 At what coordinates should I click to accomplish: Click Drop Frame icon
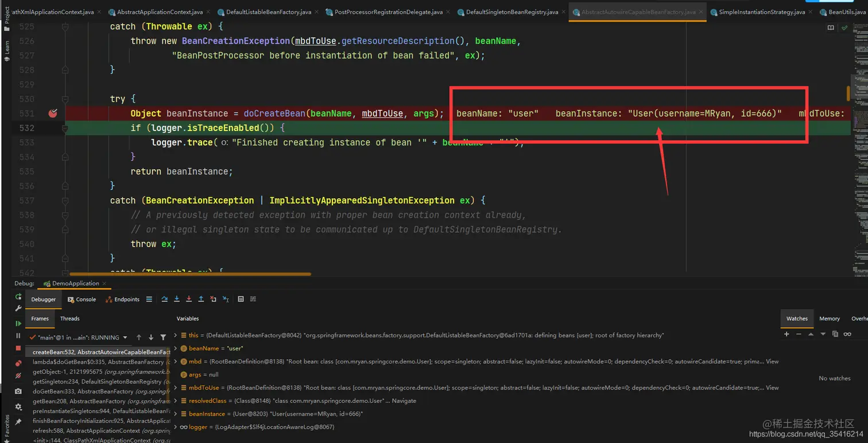[213, 299]
